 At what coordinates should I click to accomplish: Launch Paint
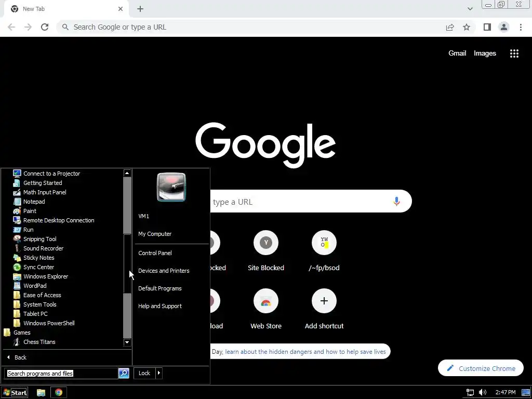pos(24,211)
